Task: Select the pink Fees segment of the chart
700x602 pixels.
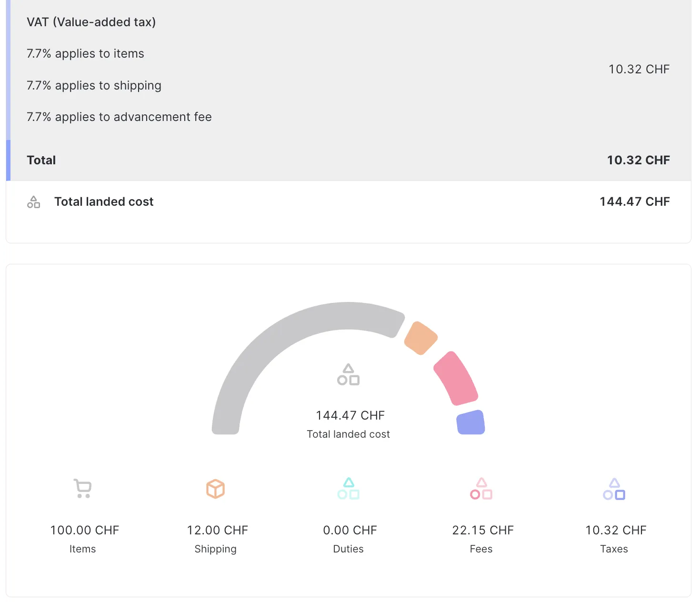Action: pos(456,379)
